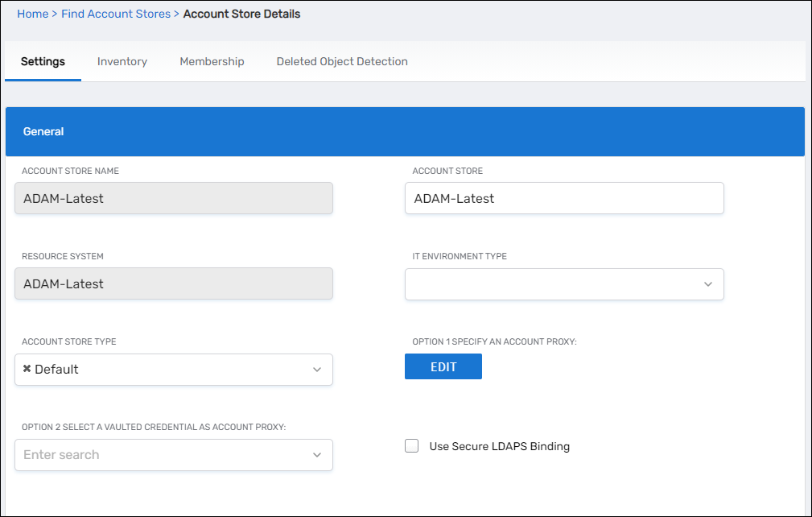
Task: Click the read-only Resource System field
Action: point(173,283)
